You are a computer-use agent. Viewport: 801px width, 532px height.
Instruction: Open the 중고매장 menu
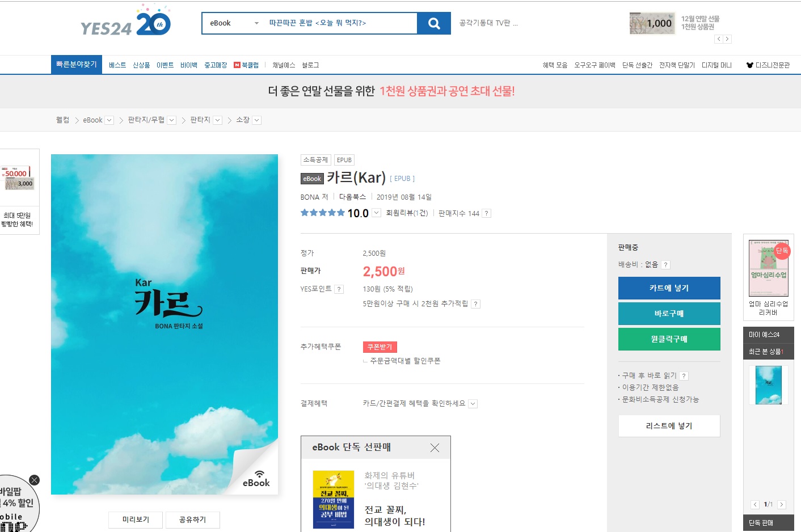click(216, 65)
